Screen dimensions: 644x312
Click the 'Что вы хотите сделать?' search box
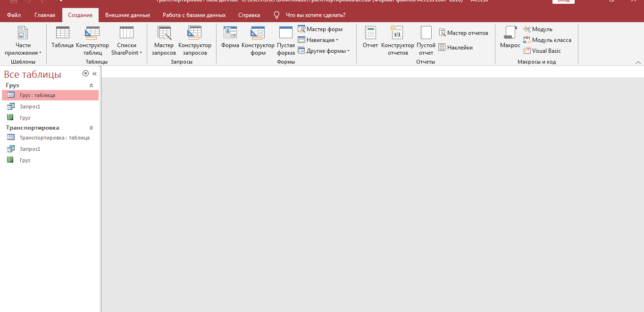coord(315,15)
